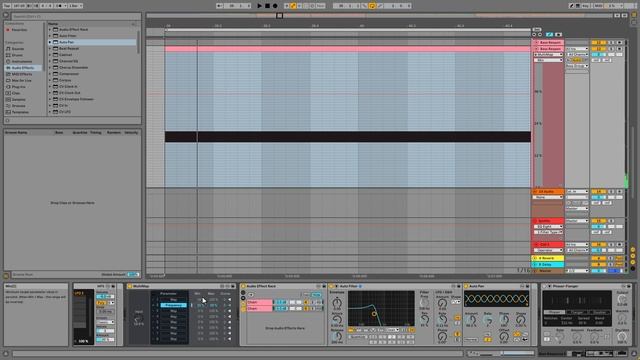Arm the transport Record button

(275, 6)
